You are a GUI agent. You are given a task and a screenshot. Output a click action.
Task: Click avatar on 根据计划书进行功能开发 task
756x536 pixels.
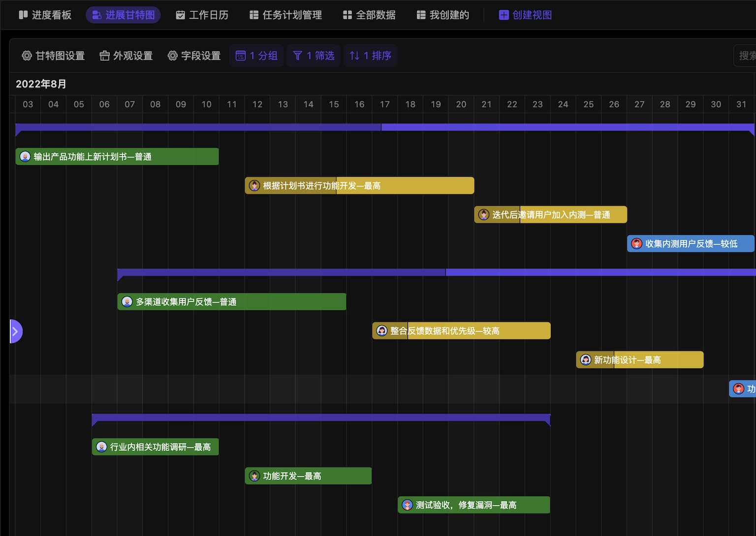tap(254, 186)
